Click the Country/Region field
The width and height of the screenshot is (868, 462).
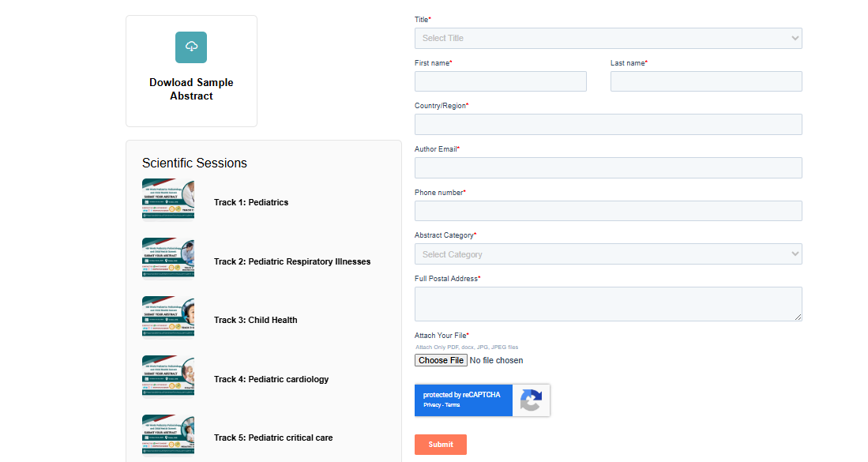point(607,125)
